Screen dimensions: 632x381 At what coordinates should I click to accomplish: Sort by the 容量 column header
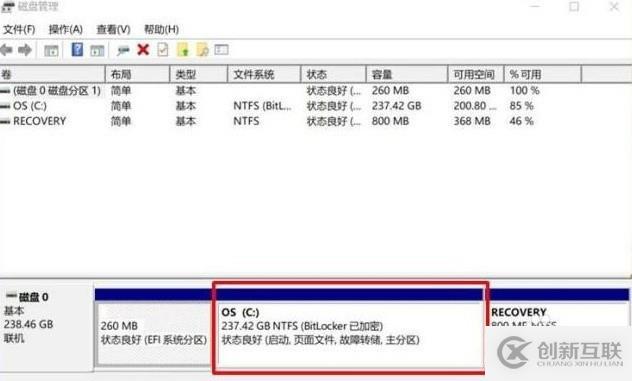pyautogui.click(x=407, y=74)
